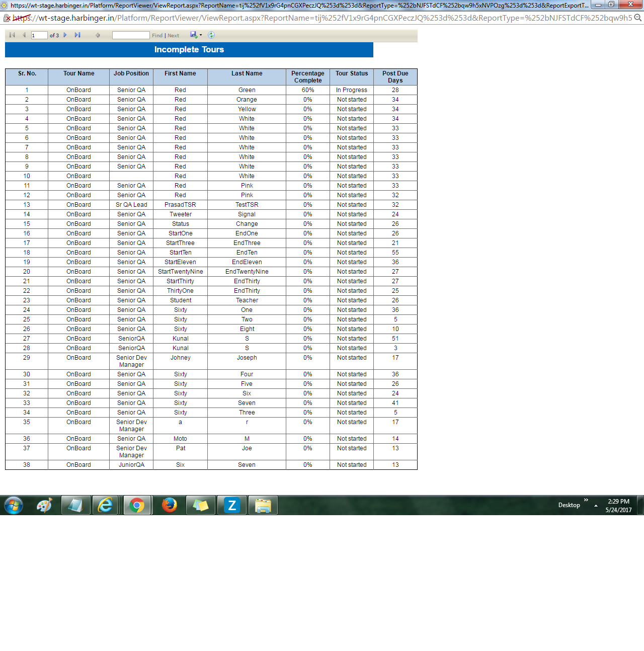This screenshot has height=651, width=644.
Task: Click the last name Joseph
Action: (247, 358)
